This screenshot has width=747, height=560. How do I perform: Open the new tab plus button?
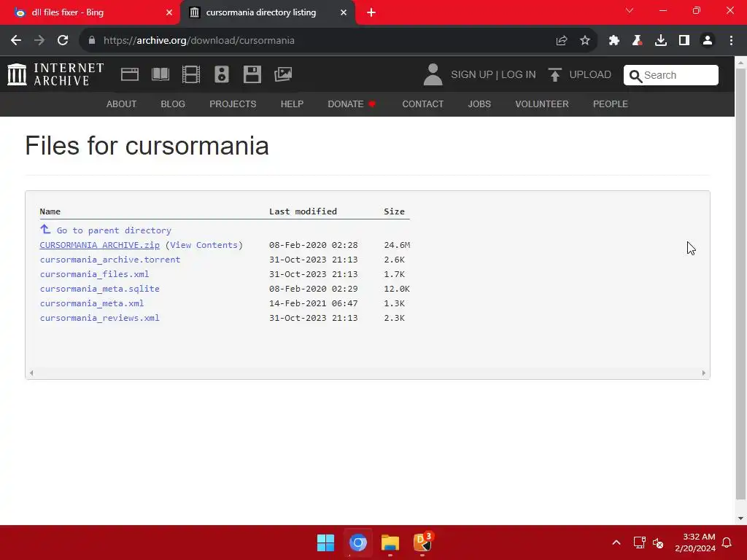point(371,13)
